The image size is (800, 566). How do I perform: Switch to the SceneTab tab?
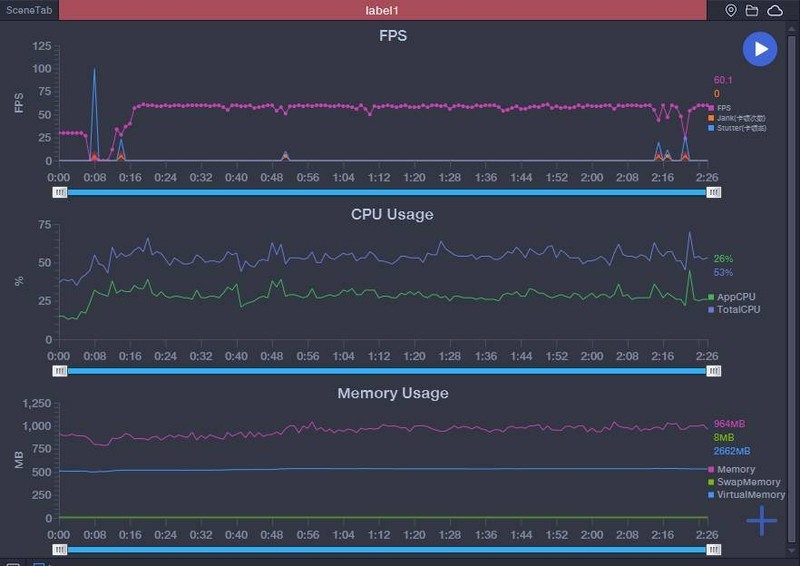click(28, 10)
